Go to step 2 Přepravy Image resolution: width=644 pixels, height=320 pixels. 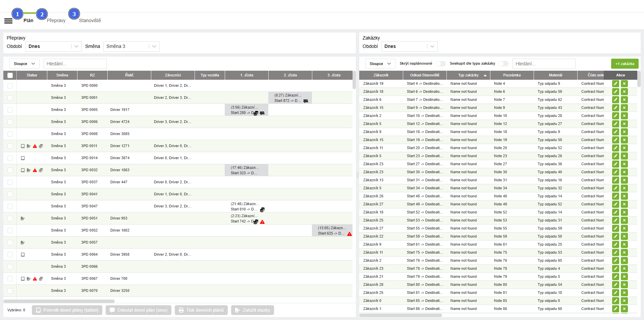pyautogui.click(x=42, y=14)
